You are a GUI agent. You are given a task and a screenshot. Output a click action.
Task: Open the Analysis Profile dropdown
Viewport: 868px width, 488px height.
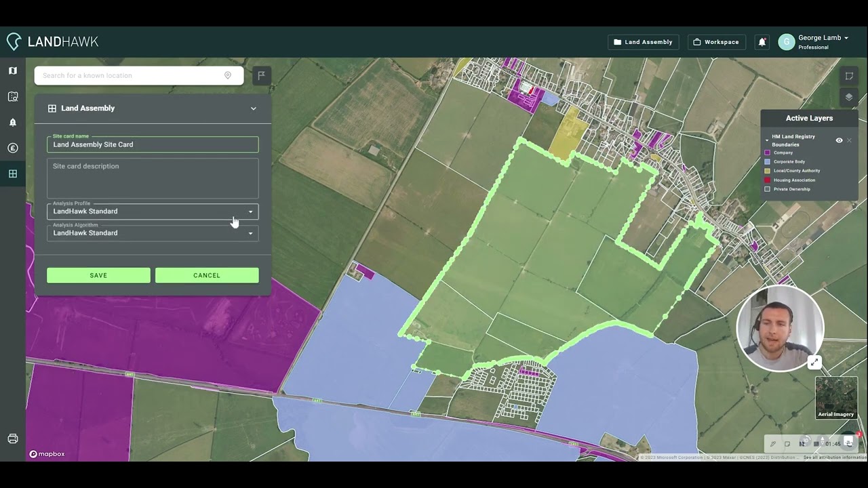click(153, 211)
